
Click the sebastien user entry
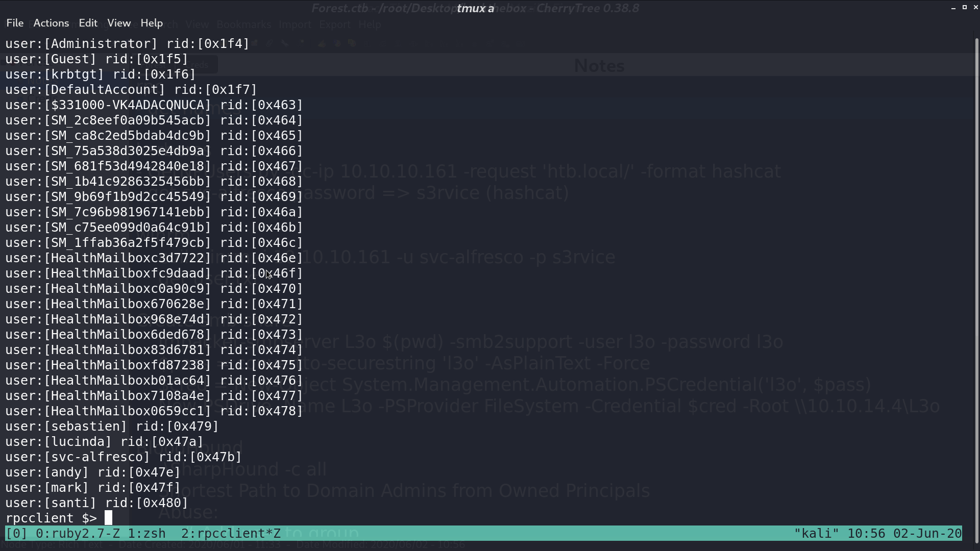(x=112, y=427)
